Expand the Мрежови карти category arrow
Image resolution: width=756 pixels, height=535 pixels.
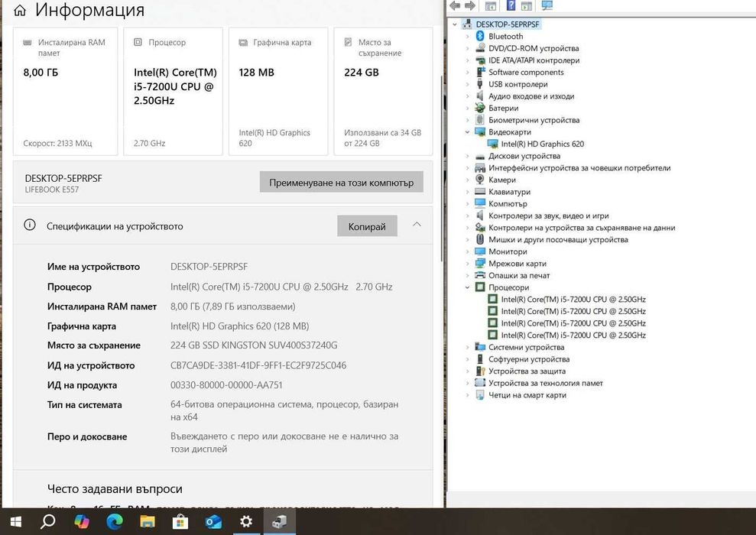pos(467,263)
